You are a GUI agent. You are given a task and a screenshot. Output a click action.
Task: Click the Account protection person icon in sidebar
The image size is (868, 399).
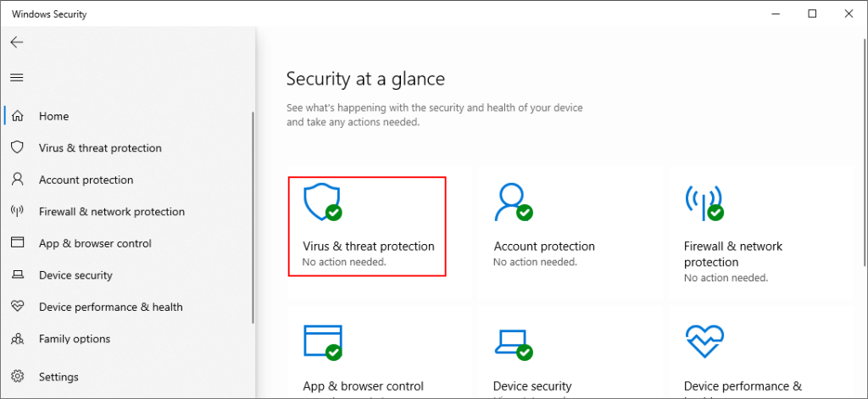coord(17,180)
